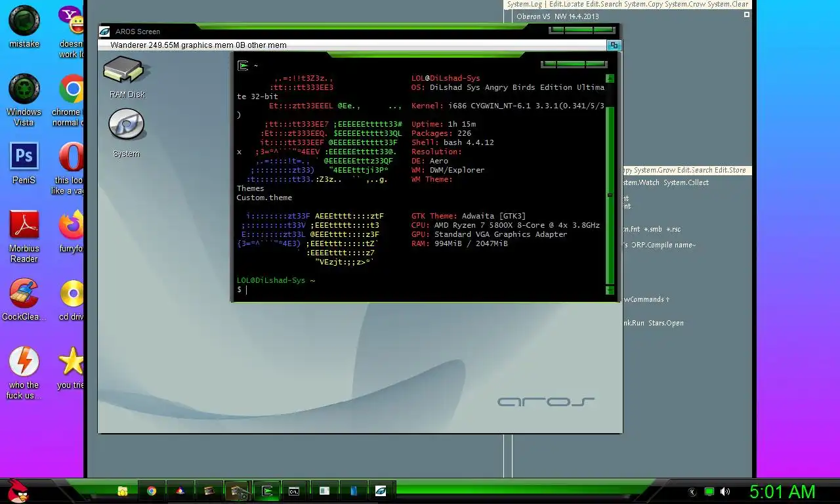Click the terminal prompt icon in title bar

(243, 65)
